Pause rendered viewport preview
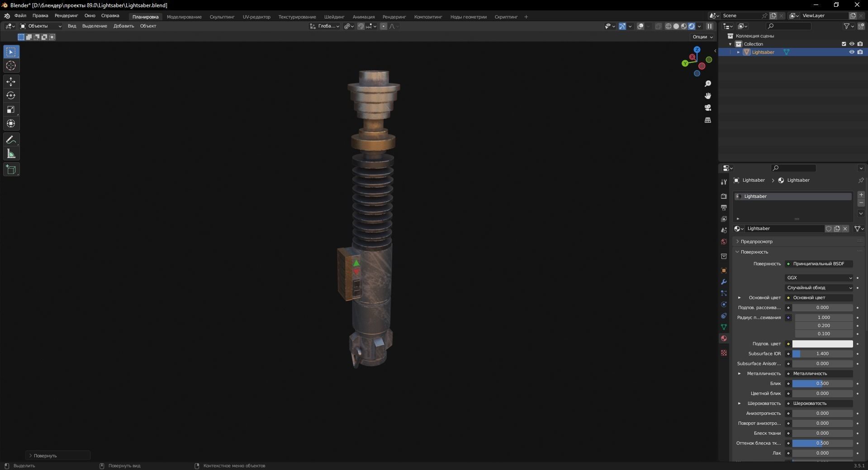The image size is (868, 470). [710, 26]
